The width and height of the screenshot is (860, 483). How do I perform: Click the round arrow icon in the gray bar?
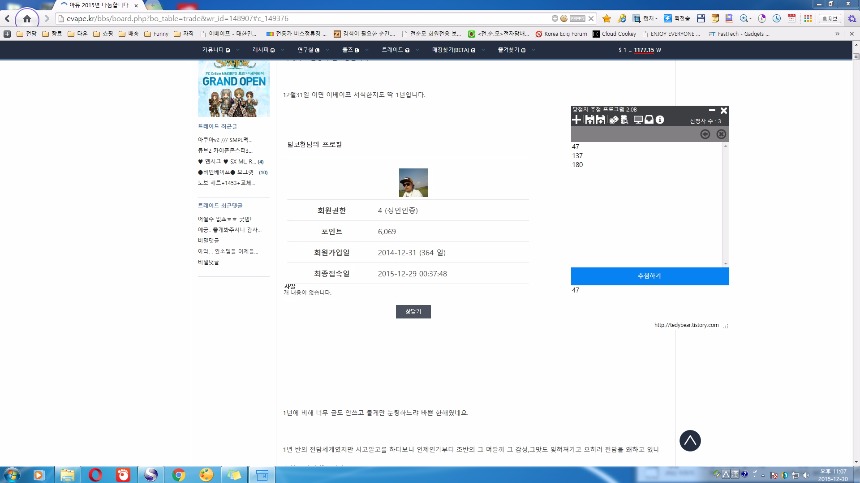coord(705,134)
